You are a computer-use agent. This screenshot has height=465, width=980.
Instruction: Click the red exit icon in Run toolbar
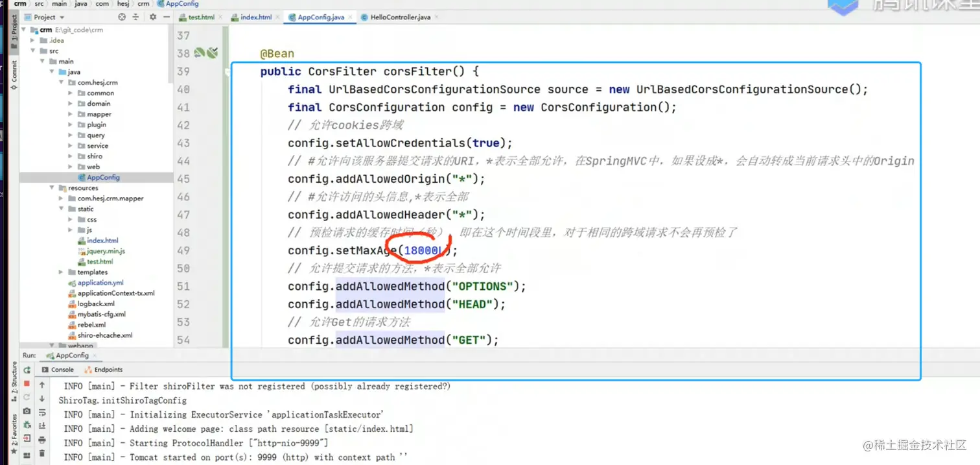(x=27, y=439)
